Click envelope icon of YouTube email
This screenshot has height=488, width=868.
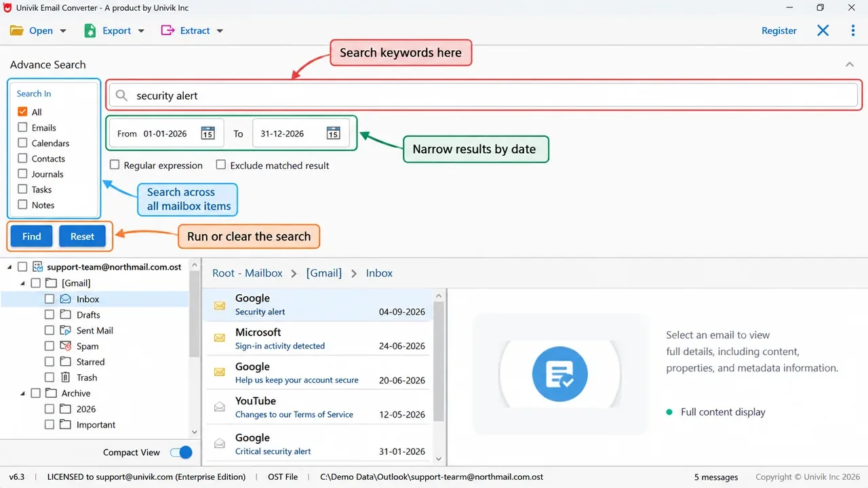(220, 407)
